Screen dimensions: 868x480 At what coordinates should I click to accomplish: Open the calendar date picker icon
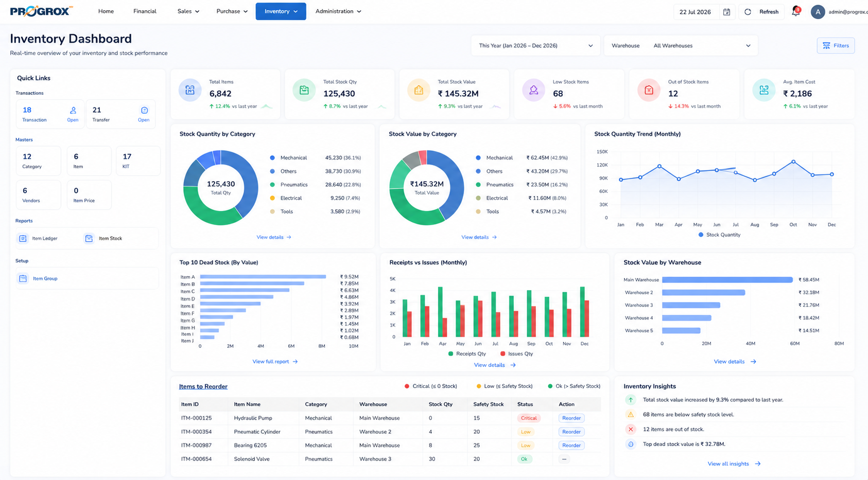[726, 12]
